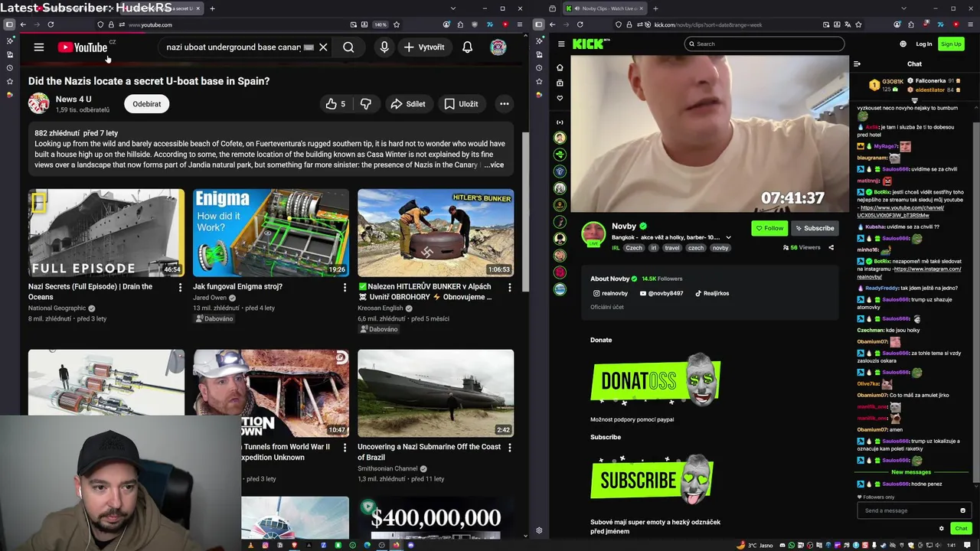
Task: Click the Donatoss donate banner
Action: pyautogui.click(x=655, y=378)
